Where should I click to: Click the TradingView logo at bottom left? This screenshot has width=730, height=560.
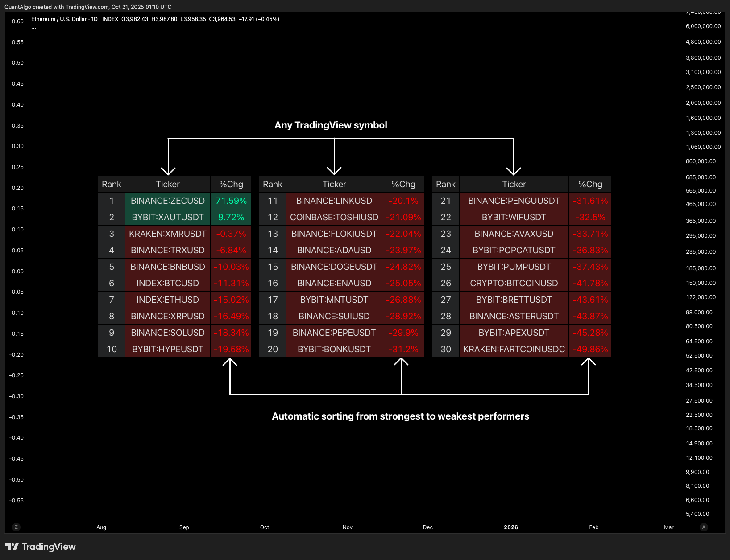coord(41,547)
